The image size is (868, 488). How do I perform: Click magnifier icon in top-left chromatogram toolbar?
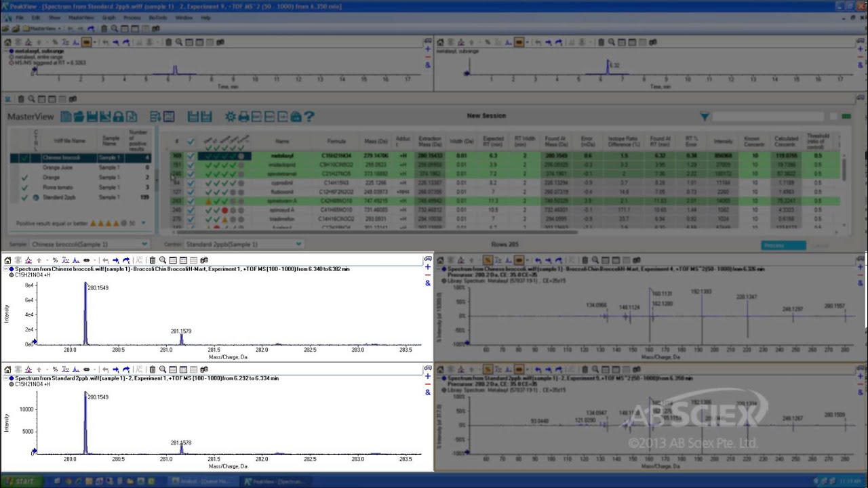tap(179, 42)
